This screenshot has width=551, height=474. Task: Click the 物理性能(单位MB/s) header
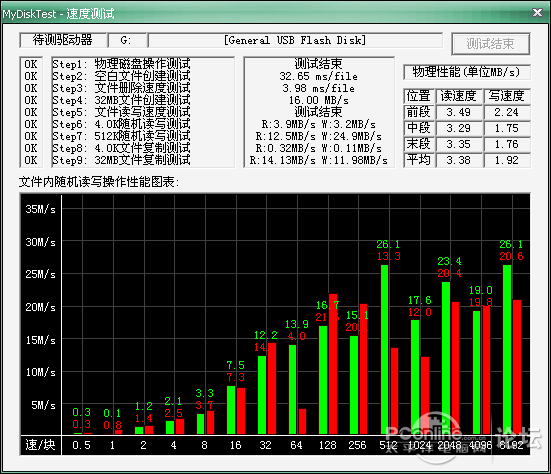(466, 72)
